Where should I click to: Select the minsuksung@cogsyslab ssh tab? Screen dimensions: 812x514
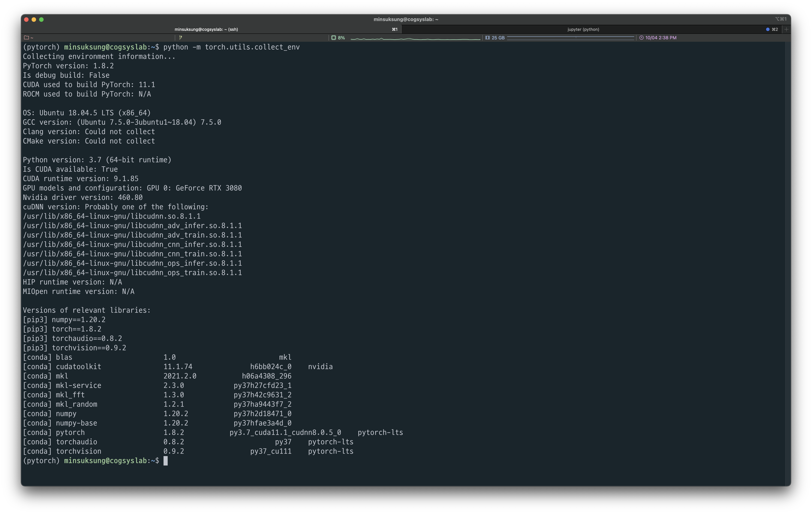coord(206,29)
